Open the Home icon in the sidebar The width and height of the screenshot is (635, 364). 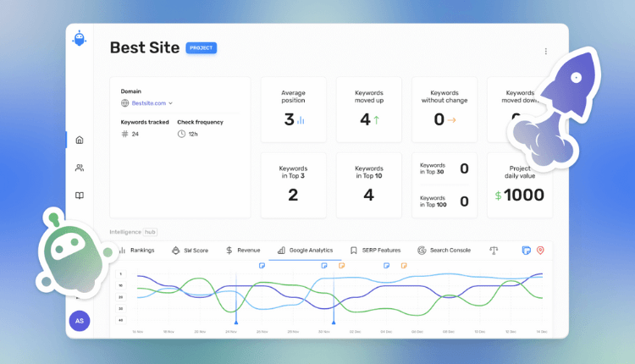click(x=80, y=140)
